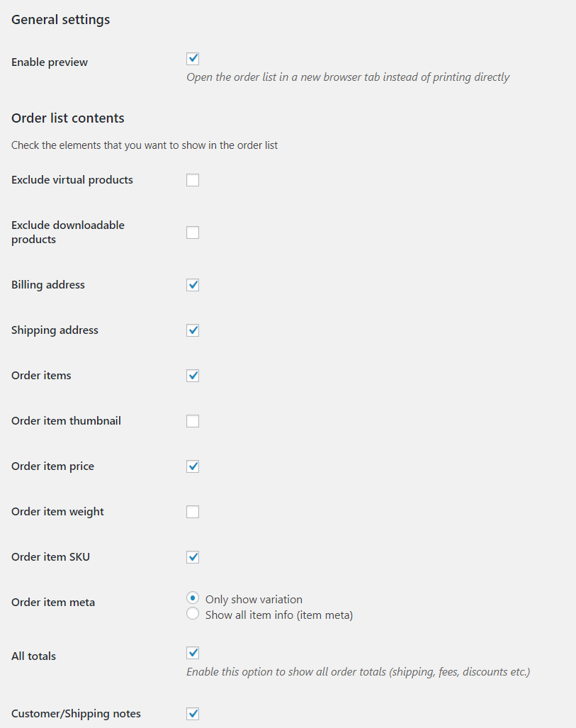Screen dimensions: 576x728
Task: Untick the Order item SKU checkbox
Action: [x=193, y=557]
